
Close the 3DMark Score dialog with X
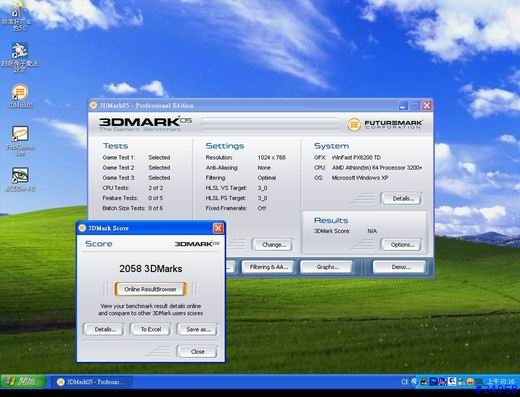click(218, 228)
